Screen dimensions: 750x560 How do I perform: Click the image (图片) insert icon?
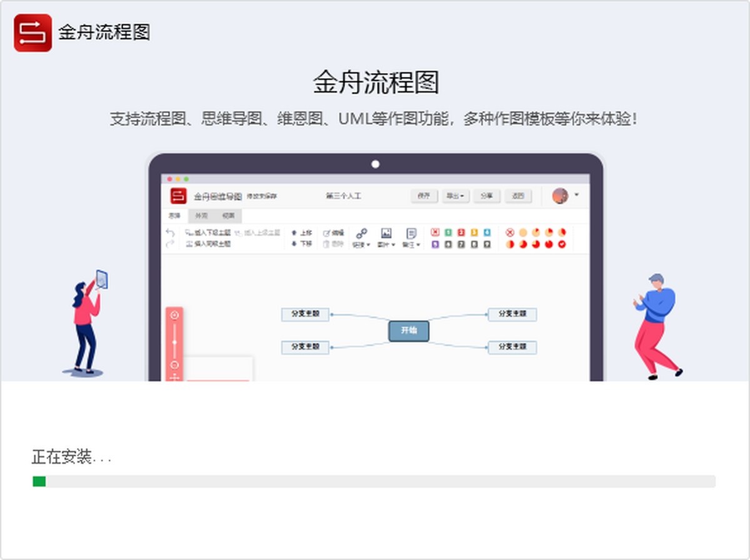(386, 233)
